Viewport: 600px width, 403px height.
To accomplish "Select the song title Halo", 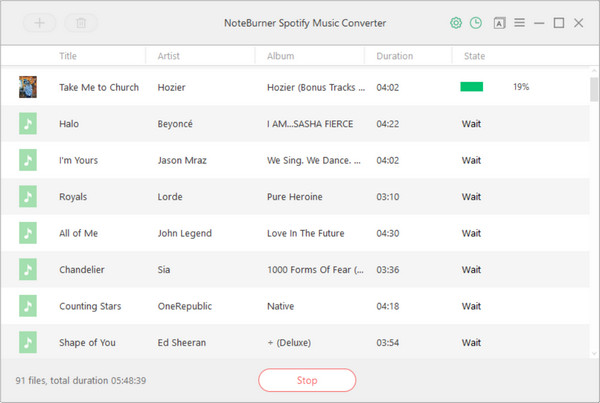I will (69, 124).
